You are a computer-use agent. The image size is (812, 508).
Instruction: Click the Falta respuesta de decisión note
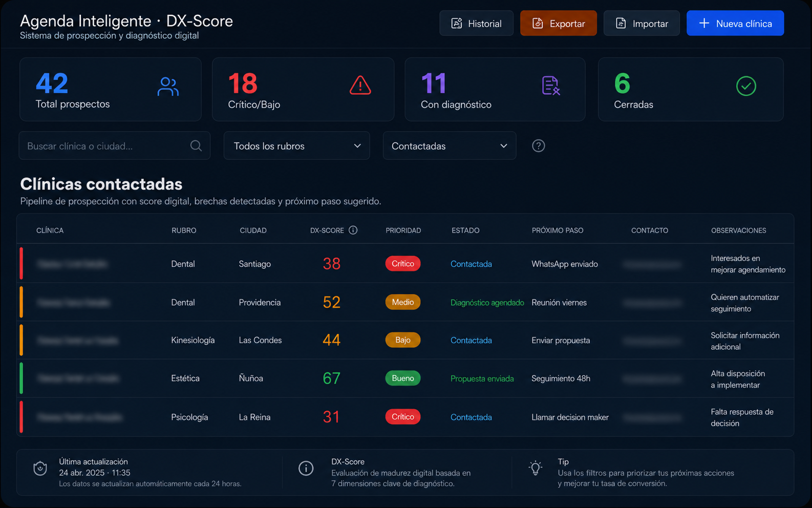coord(742,417)
